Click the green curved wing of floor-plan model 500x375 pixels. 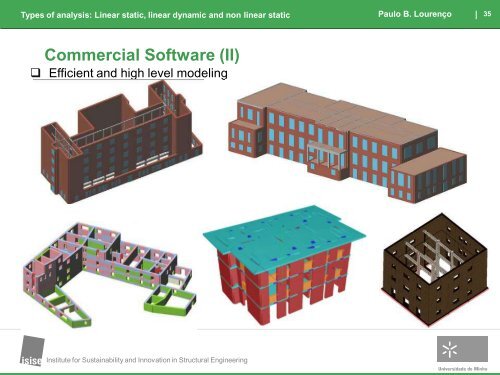coord(170,300)
